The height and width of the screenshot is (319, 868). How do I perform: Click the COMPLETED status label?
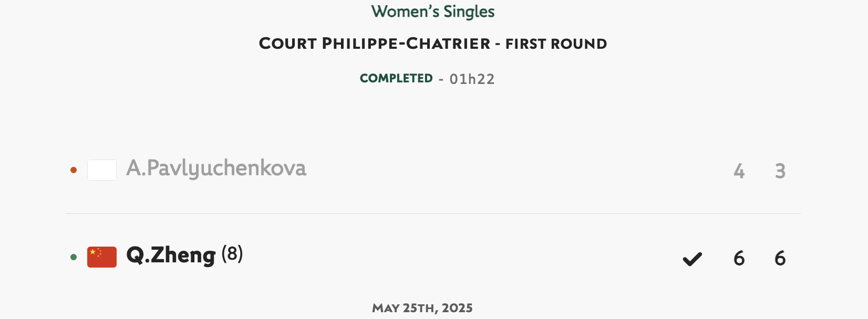(x=396, y=78)
